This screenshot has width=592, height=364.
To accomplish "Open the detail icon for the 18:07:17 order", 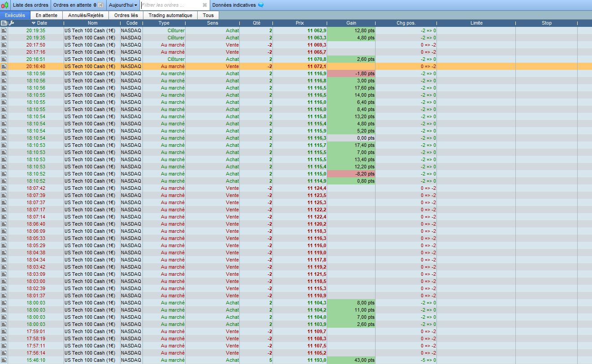I will (x=4, y=210).
